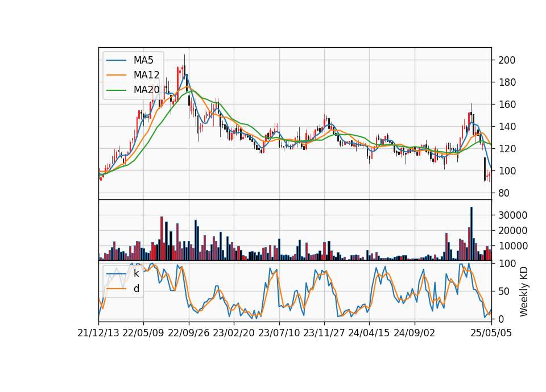
Task: Click the green MA20 legend line sample
Action: click(116, 90)
